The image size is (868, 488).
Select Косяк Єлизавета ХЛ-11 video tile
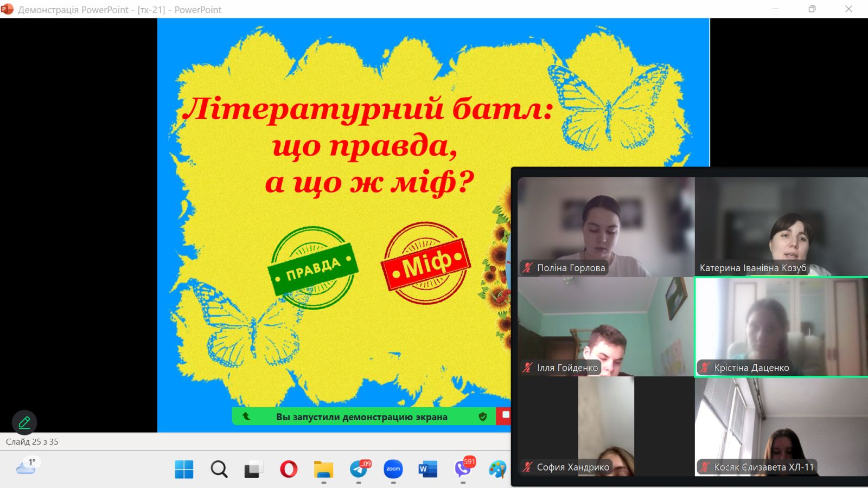[781, 427]
